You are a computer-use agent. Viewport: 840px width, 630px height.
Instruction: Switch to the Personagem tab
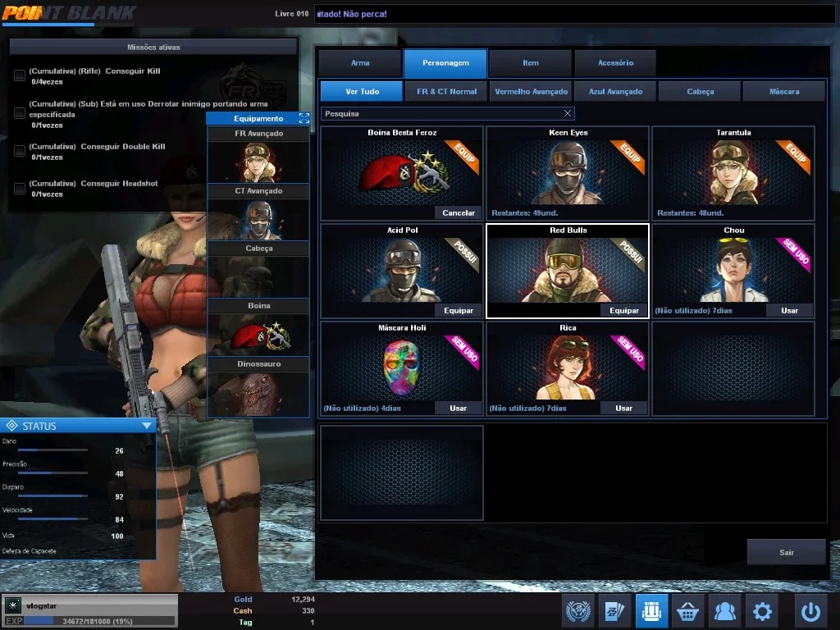[x=445, y=63]
